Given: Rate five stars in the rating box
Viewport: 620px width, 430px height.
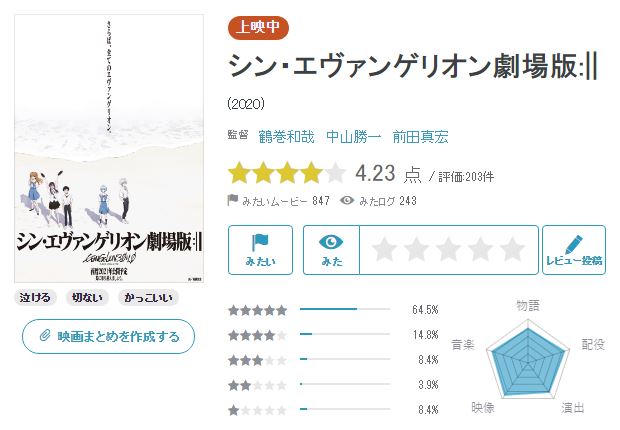Looking at the screenshot, I should (512, 249).
